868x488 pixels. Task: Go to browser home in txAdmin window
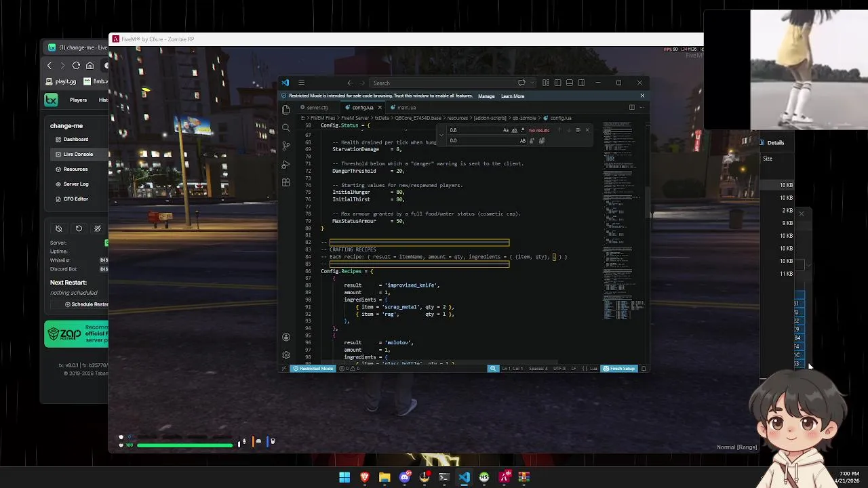coord(90,65)
